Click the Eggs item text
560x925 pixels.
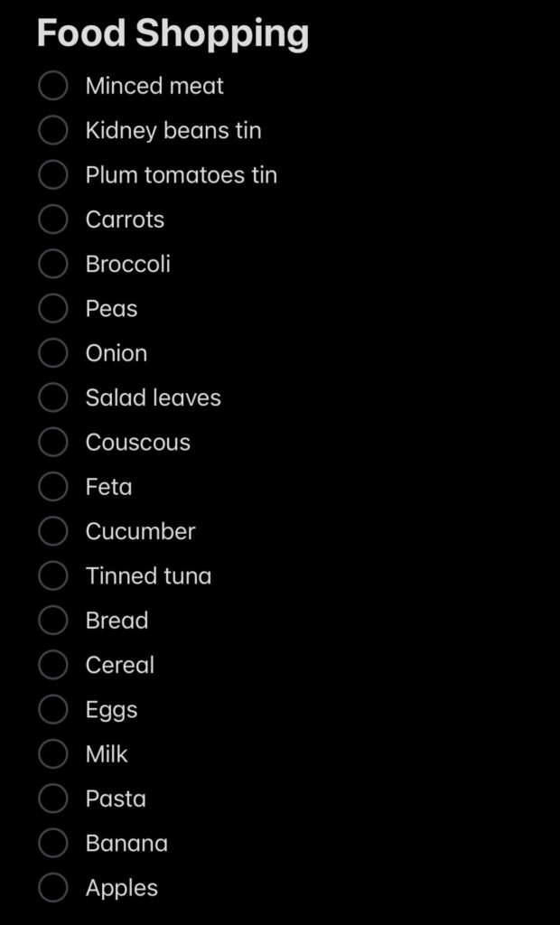(111, 710)
